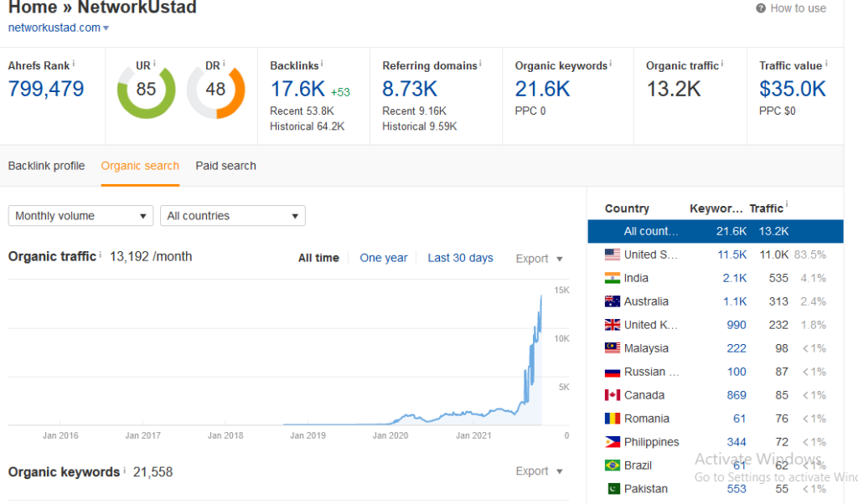The width and height of the screenshot is (858, 504).
Task: Open Australia keyword count 1.1K
Action: 735,301
